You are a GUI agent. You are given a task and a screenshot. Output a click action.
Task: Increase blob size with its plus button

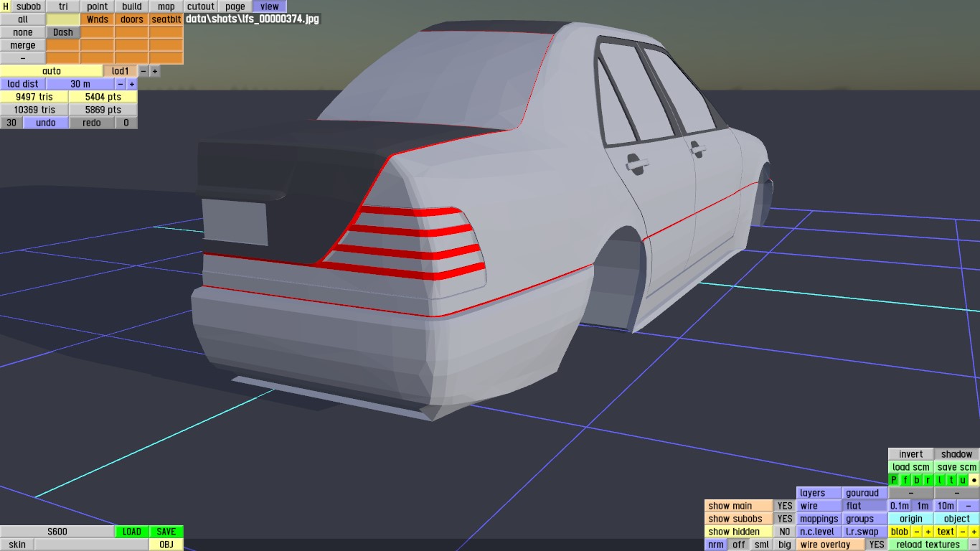click(928, 532)
